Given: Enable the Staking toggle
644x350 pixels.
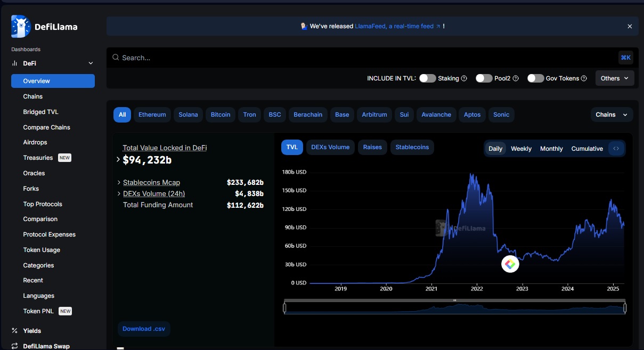Looking at the screenshot, I should (427, 78).
